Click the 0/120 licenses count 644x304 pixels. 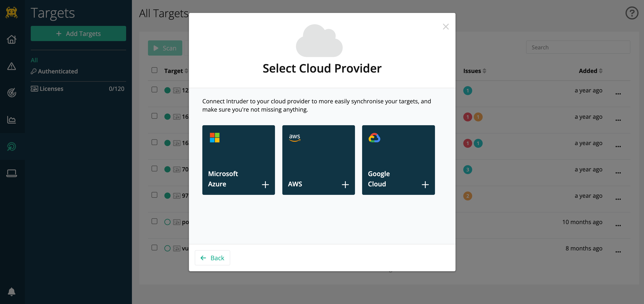click(117, 89)
